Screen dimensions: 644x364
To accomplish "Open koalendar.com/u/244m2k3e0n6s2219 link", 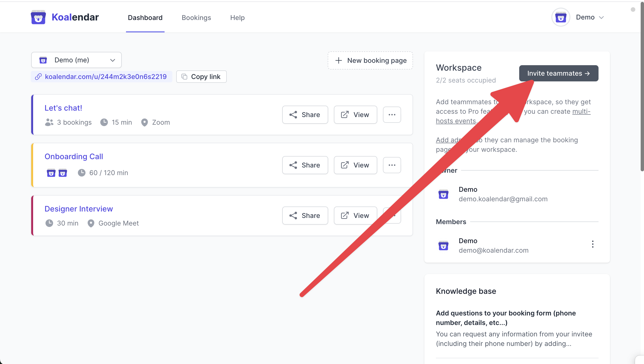I will click(x=106, y=77).
